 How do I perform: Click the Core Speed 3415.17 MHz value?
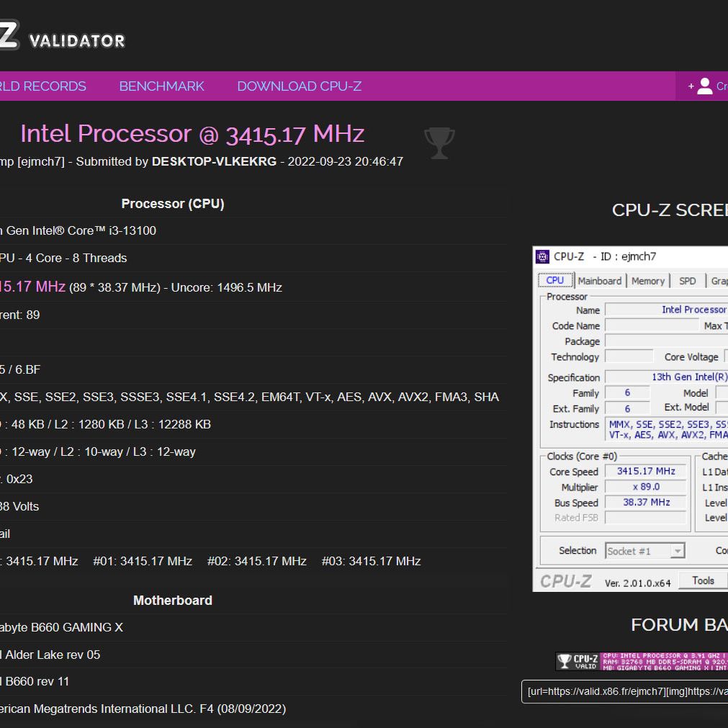coord(646,471)
